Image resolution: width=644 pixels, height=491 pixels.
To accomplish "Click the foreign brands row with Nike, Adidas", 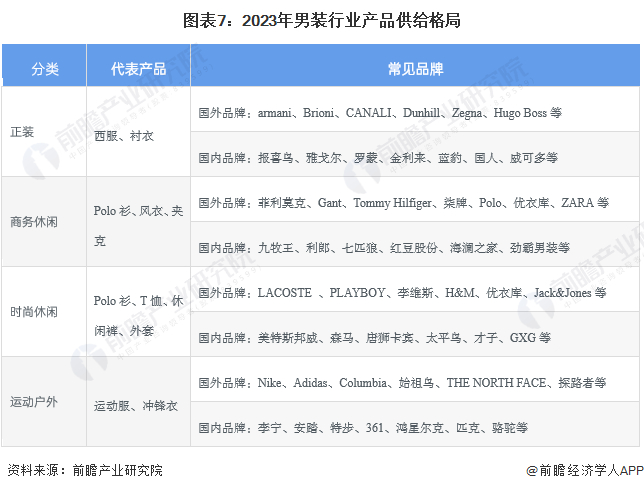I will (x=415, y=379).
